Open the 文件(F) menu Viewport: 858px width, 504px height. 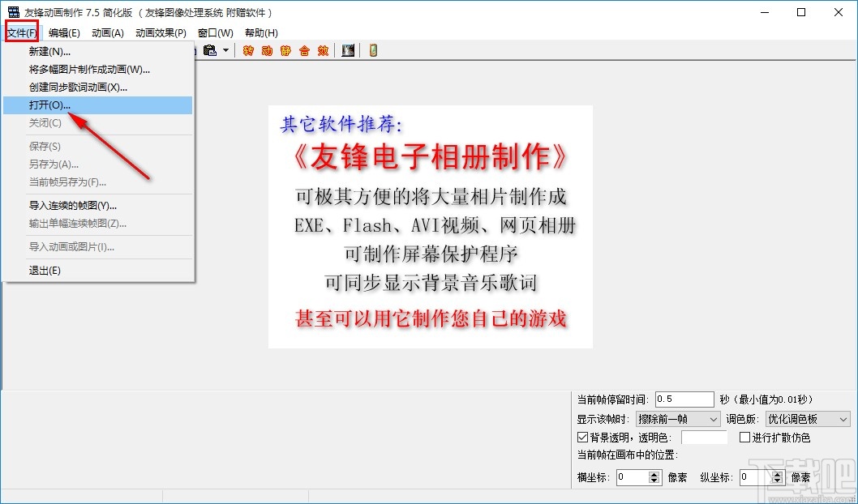pos(22,32)
